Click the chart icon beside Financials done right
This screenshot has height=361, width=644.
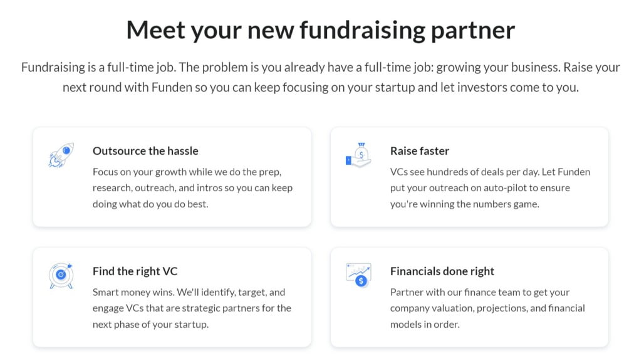358,275
